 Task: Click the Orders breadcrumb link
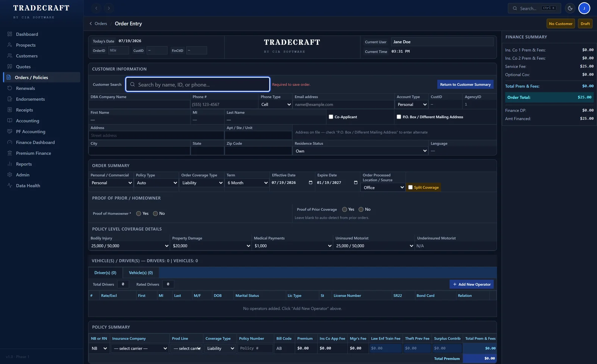[x=101, y=23]
